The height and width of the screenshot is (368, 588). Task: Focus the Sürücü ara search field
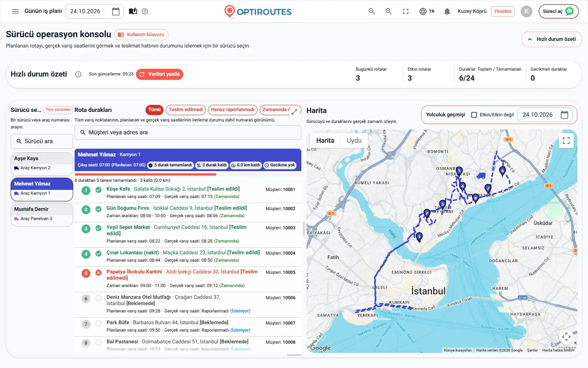pos(42,141)
